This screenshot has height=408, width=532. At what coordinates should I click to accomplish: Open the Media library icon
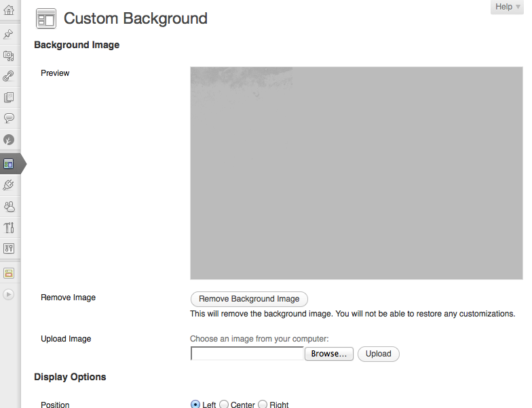(9, 56)
